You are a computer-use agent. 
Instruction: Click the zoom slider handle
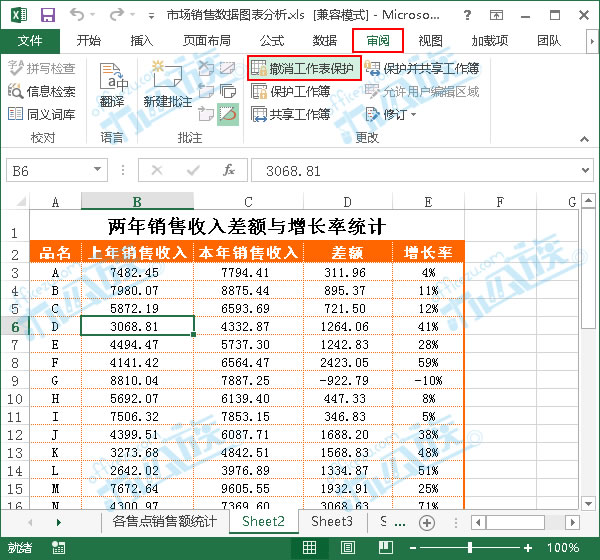pyautogui.click(x=470, y=548)
